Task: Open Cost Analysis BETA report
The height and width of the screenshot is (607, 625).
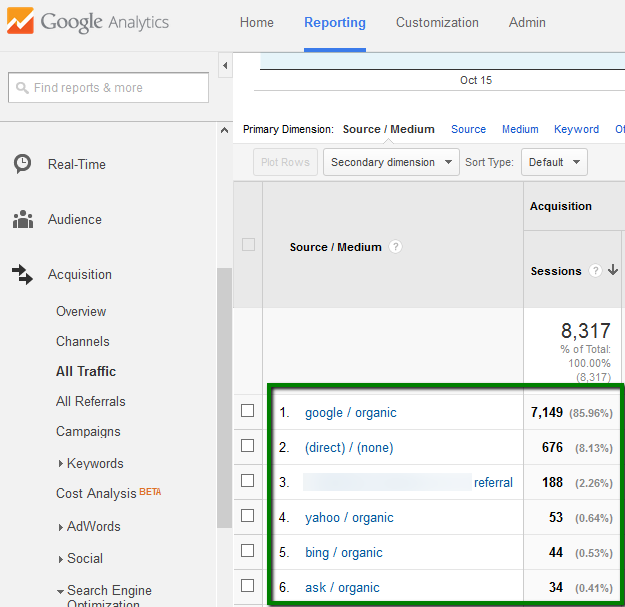Action: pyautogui.click(x=108, y=493)
